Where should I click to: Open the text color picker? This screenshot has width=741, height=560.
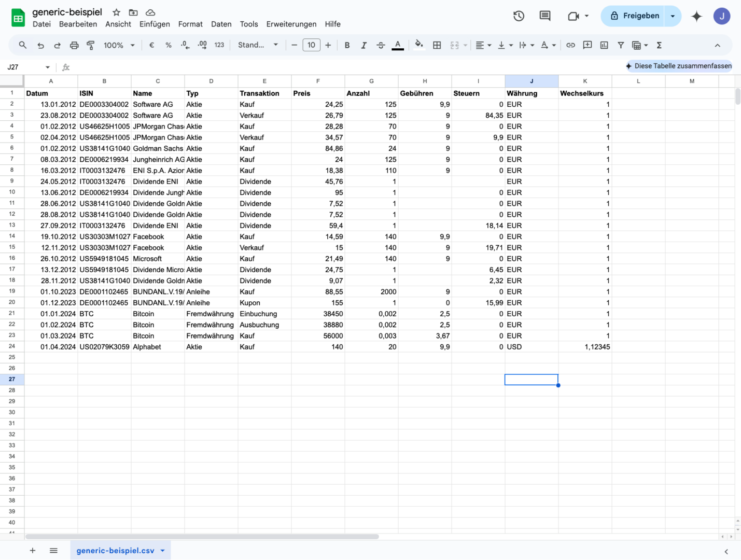pyautogui.click(x=398, y=45)
